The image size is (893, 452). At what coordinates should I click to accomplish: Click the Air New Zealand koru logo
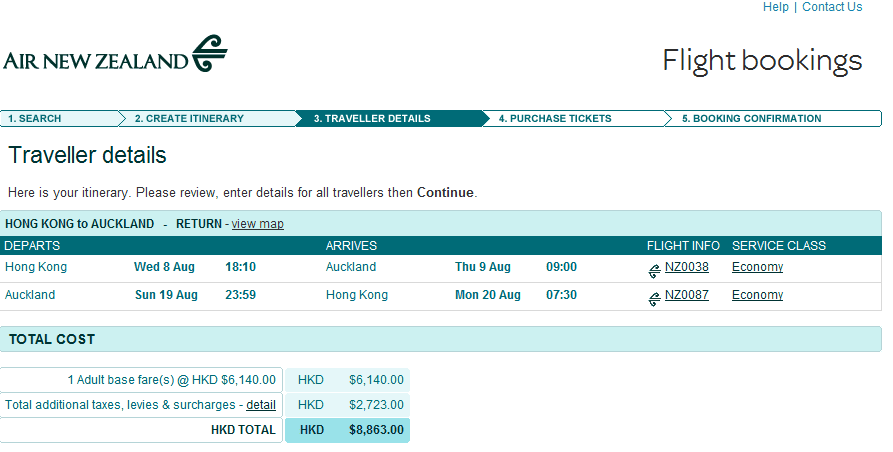[209, 53]
